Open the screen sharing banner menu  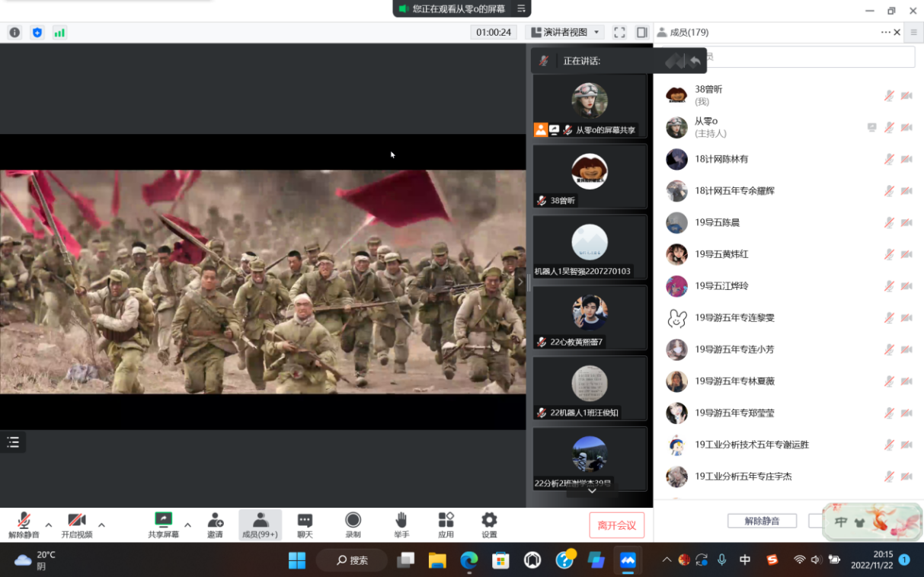pos(521,8)
